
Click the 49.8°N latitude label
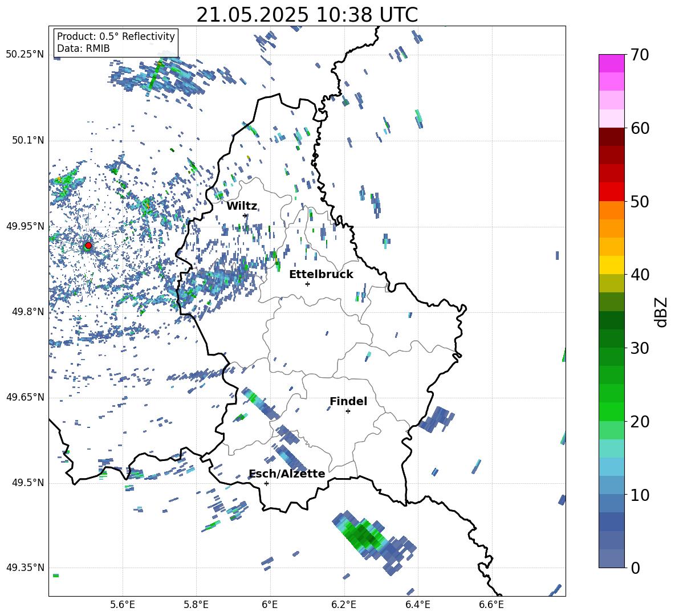coord(29,312)
